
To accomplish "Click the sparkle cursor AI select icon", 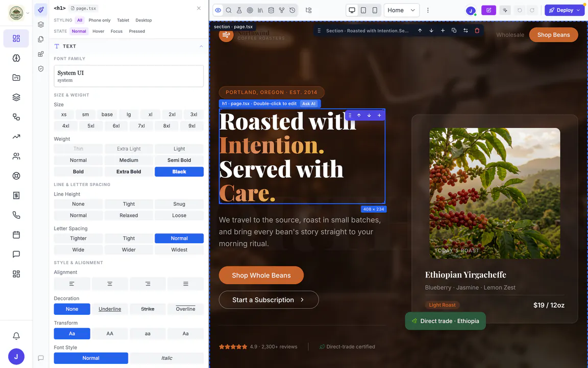I will (x=505, y=10).
